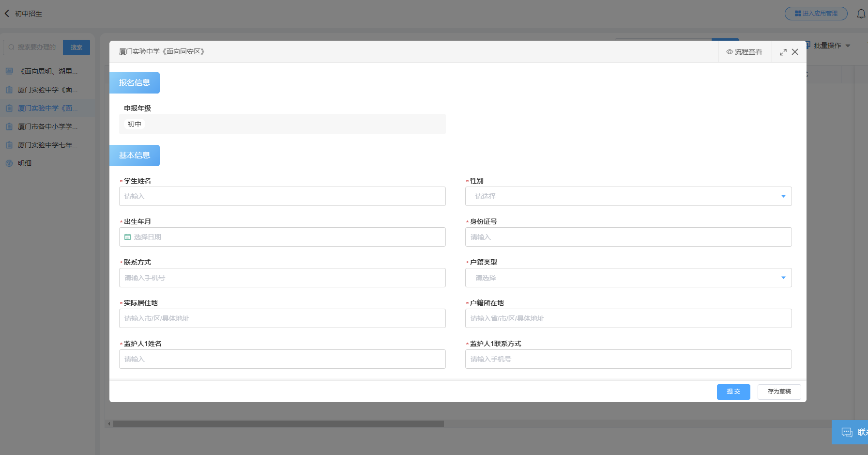
Task: Click the 提交 submit button
Action: coord(733,392)
